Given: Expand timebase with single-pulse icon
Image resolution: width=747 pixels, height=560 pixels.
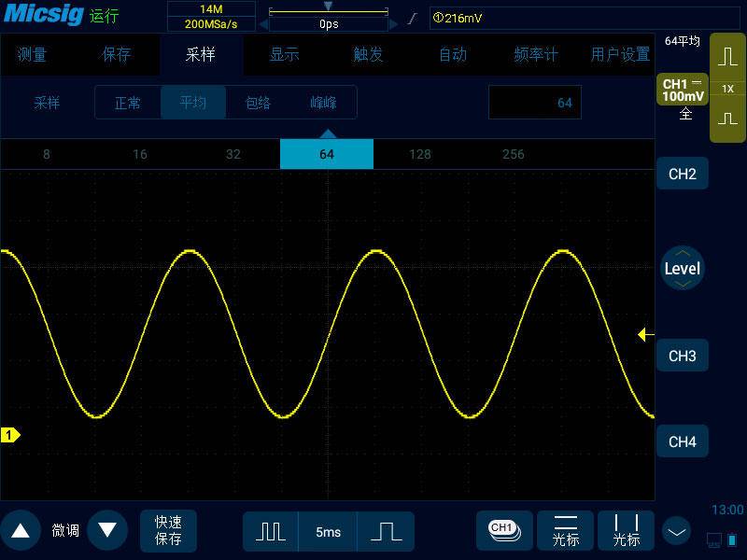Looking at the screenshot, I should point(386,531).
